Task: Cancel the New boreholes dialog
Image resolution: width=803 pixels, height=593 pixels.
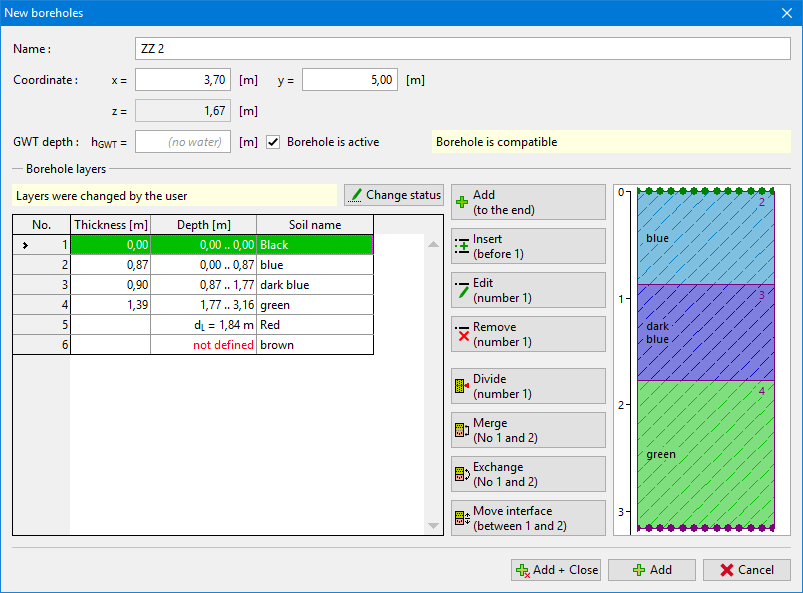Action: click(747, 570)
